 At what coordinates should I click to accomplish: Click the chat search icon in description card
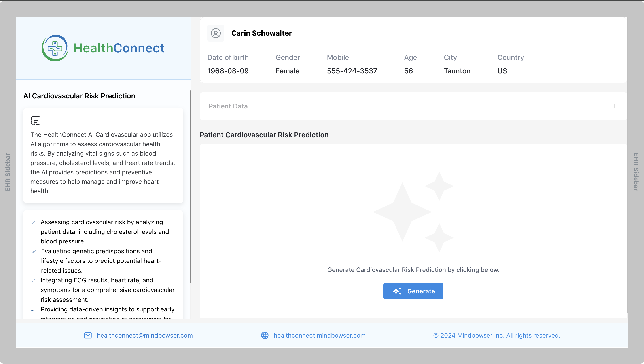(x=36, y=121)
